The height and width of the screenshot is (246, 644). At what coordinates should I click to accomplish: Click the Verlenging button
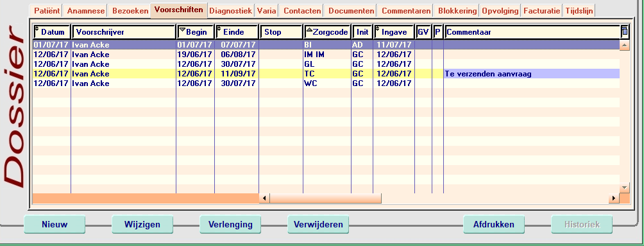(230, 225)
